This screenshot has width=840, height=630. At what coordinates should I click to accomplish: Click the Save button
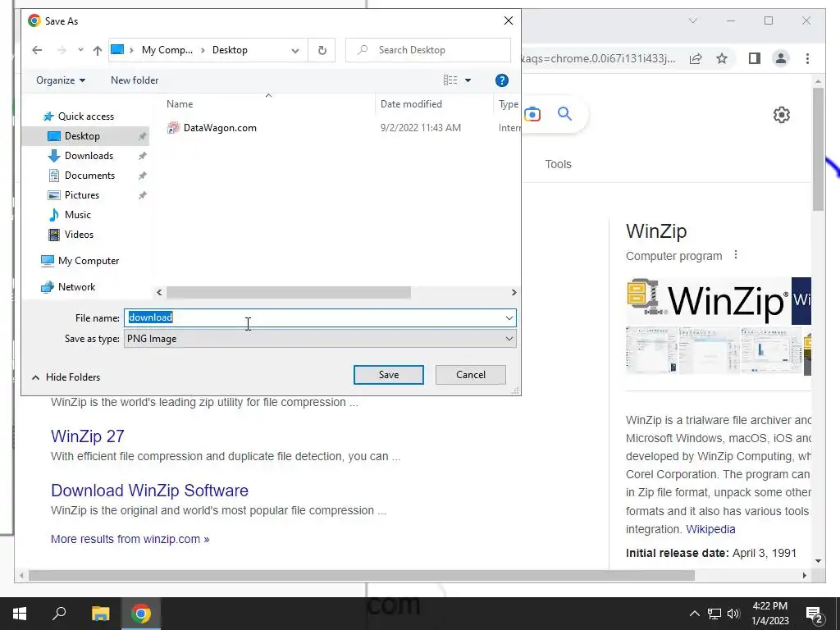click(388, 375)
